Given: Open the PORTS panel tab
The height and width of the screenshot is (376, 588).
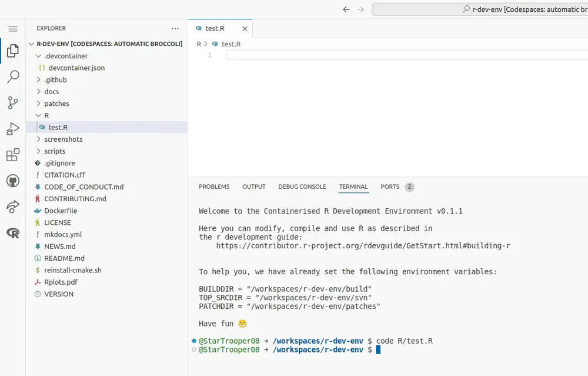Looking at the screenshot, I should (390, 187).
